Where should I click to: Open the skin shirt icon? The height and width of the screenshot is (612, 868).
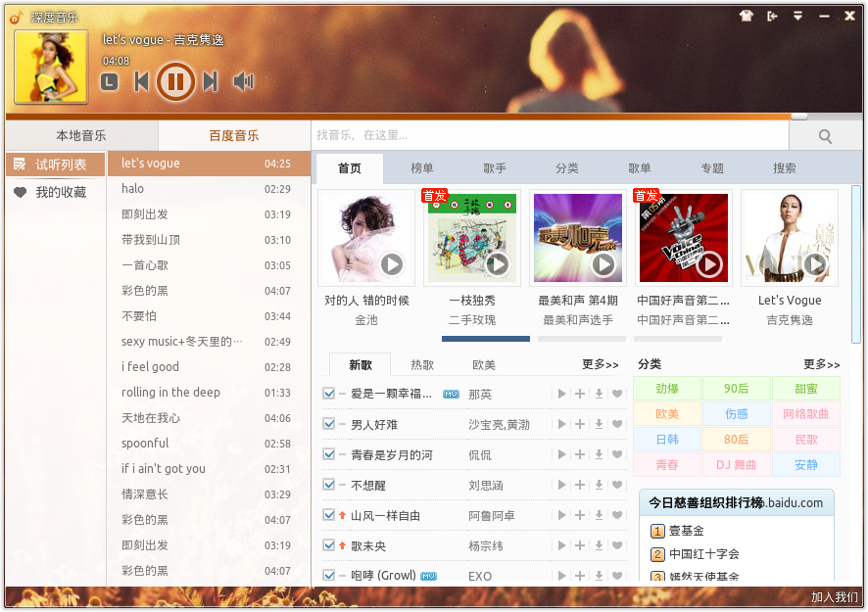coord(747,16)
